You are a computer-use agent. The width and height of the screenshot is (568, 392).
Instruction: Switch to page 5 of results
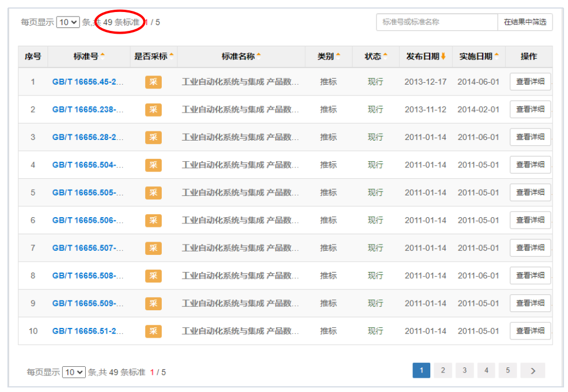coord(508,370)
